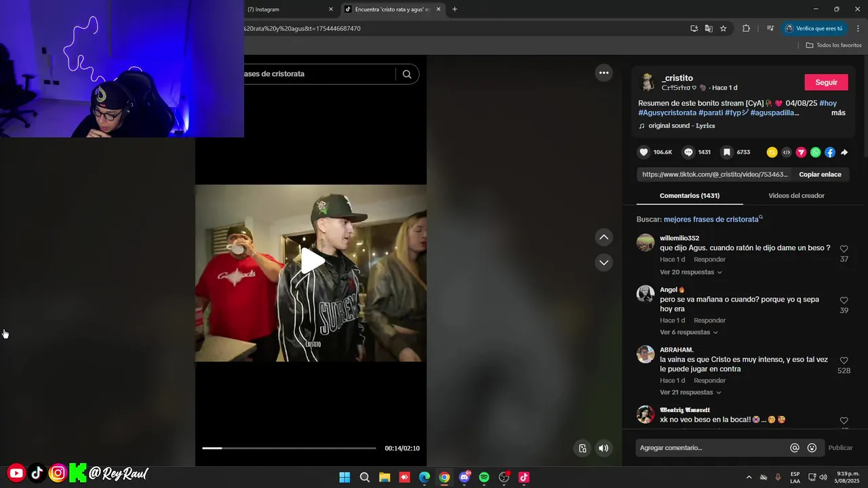Open the Windows Start menu
This screenshot has height=488, width=868.
pyautogui.click(x=344, y=477)
